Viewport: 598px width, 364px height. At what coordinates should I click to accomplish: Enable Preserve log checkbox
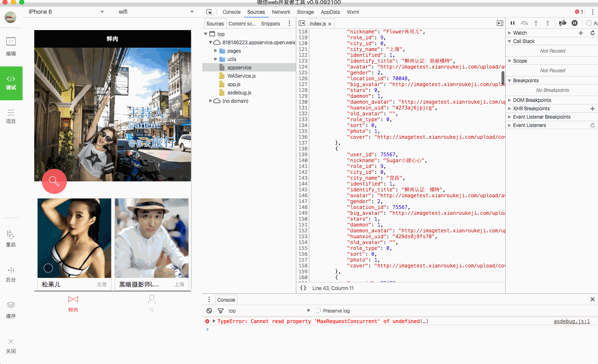click(318, 311)
